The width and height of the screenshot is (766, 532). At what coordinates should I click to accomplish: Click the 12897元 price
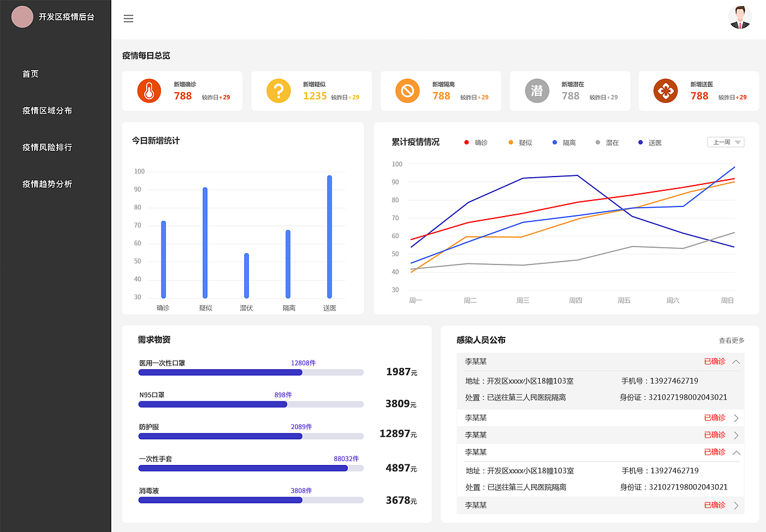pos(398,434)
